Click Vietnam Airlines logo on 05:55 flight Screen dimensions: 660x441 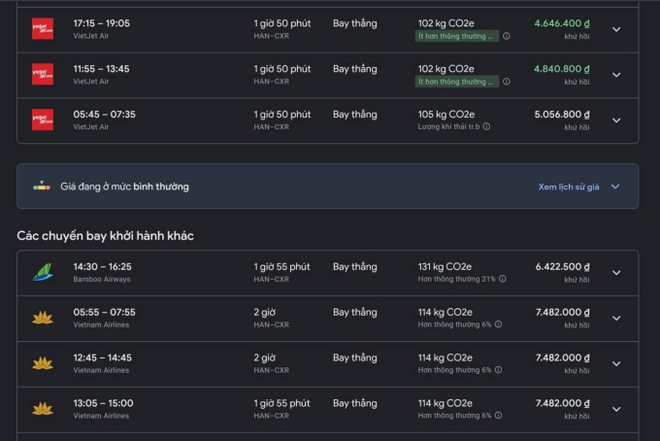pos(42,318)
